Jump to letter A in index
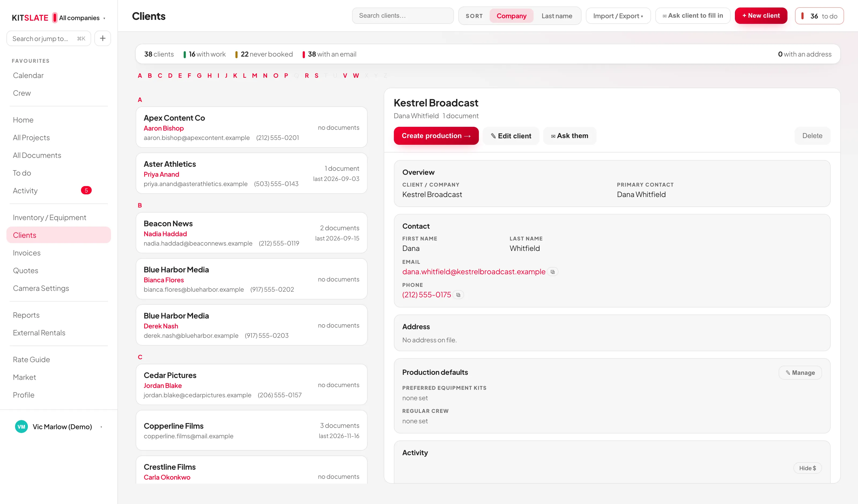858x504 pixels. 140,76
